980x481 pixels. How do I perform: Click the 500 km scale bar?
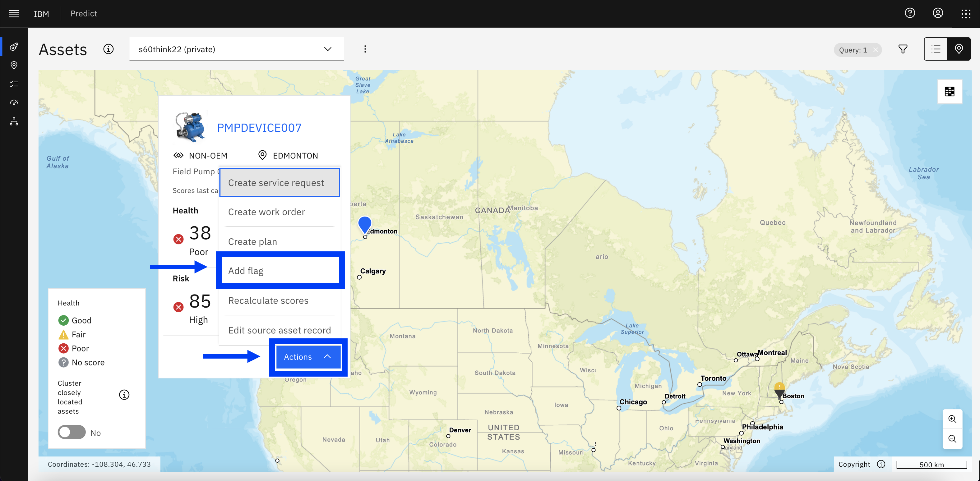(932, 465)
